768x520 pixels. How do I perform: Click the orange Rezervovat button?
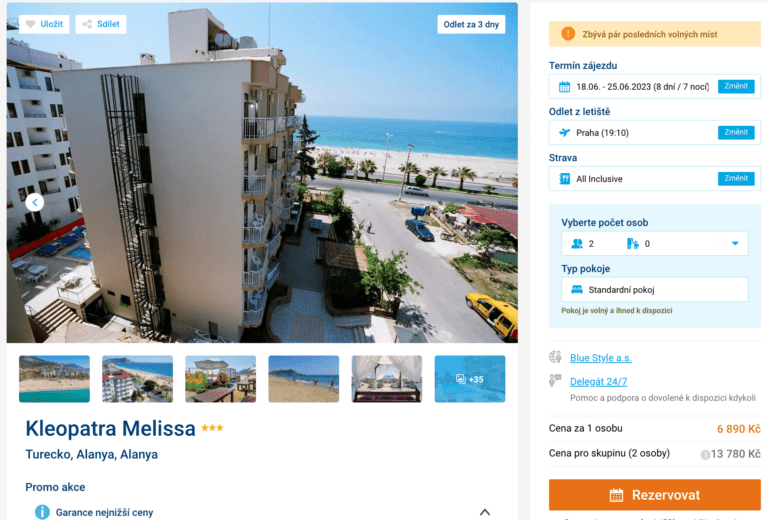(x=654, y=495)
